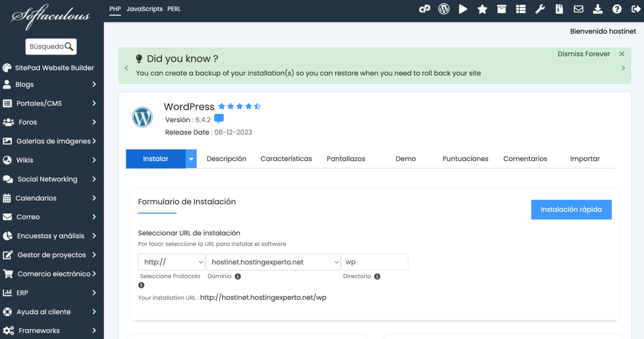Show previous tip with left chevron
The height and width of the screenshot is (339, 644).
click(x=126, y=68)
